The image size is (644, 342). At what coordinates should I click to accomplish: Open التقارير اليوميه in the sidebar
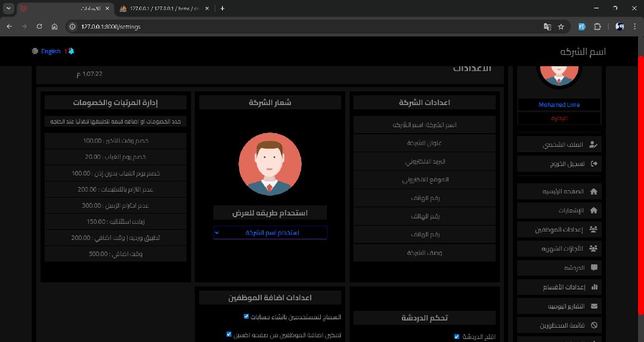[x=559, y=306]
